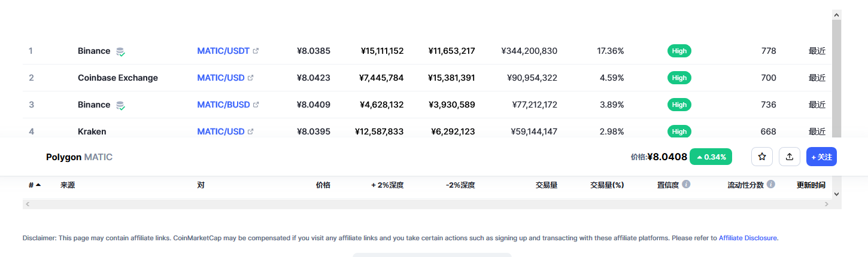
Task: Click the star watchlist icon for Polygon
Action: tap(762, 157)
